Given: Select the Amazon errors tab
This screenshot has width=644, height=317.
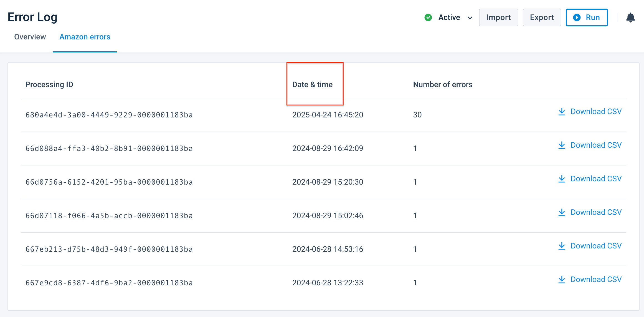Looking at the screenshot, I should tap(85, 37).
